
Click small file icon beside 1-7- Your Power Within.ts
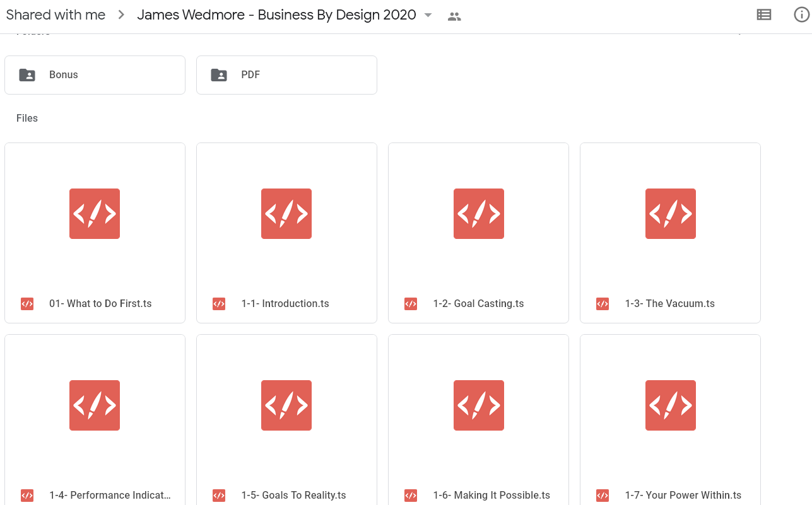pyautogui.click(x=603, y=496)
